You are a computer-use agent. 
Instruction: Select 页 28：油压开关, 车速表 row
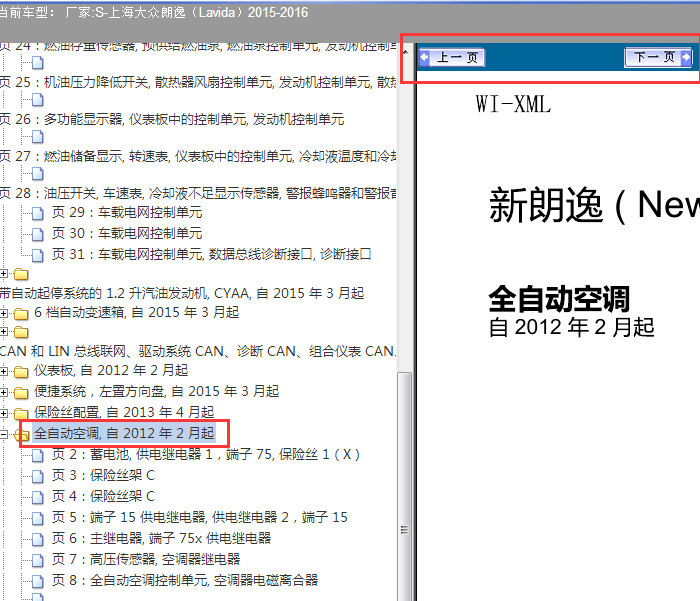click(198, 193)
